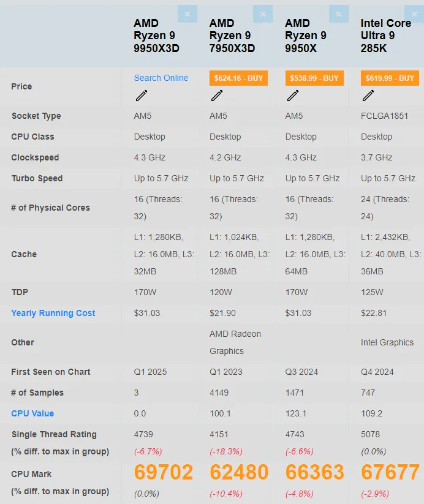Buy the Ryzen 9 9950X for $538.99

click(x=314, y=78)
